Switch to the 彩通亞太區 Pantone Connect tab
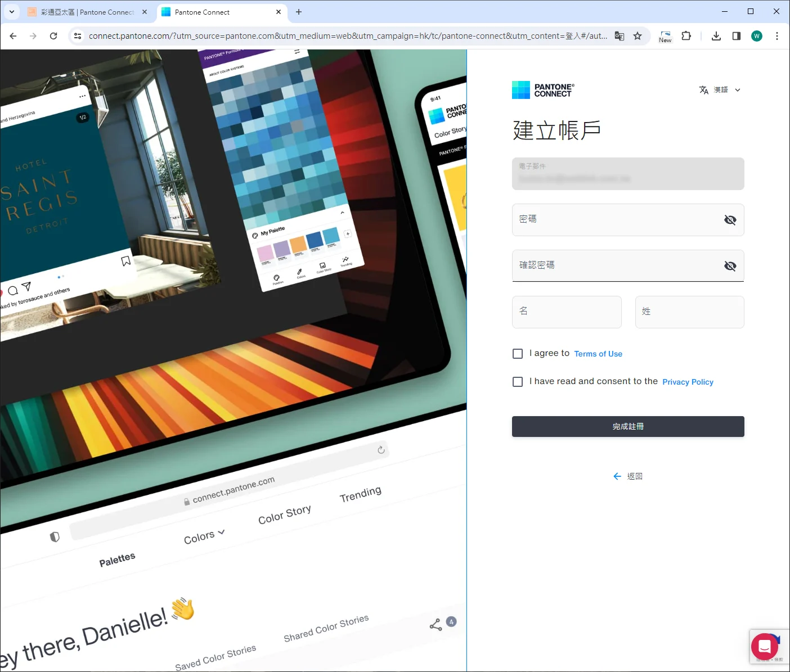This screenshot has height=672, width=790. point(87,12)
